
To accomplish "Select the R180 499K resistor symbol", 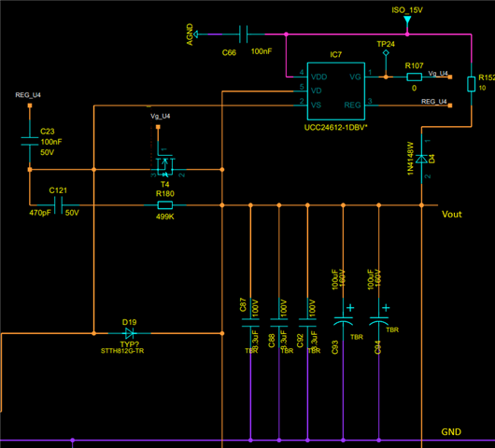I will pyautogui.click(x=164, y=205).
